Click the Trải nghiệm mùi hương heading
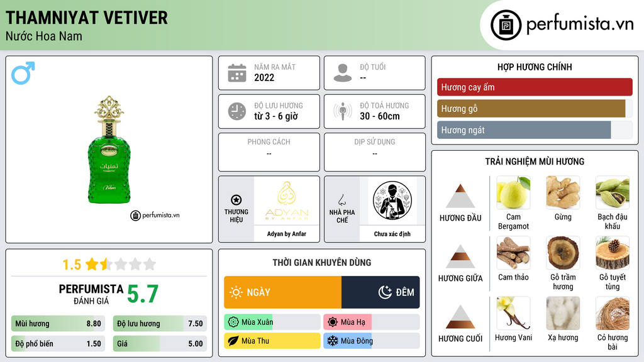The image size is (644, 362). pos(535,162)
